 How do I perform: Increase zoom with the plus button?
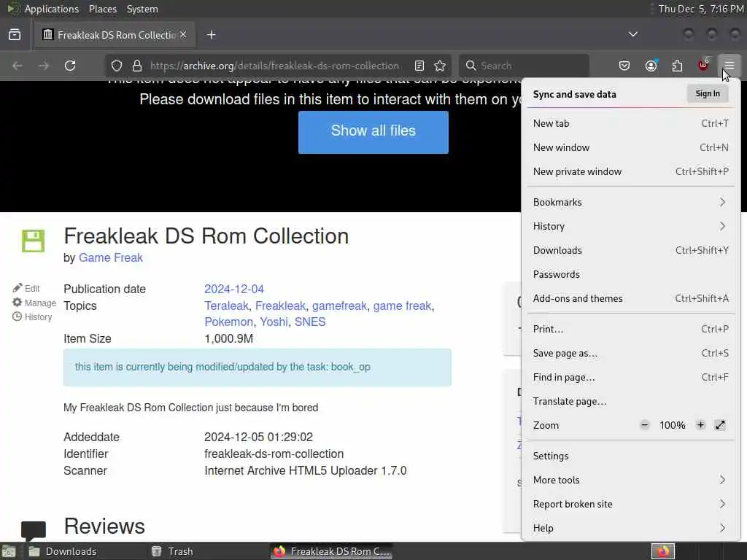click(x=700, y=425)
